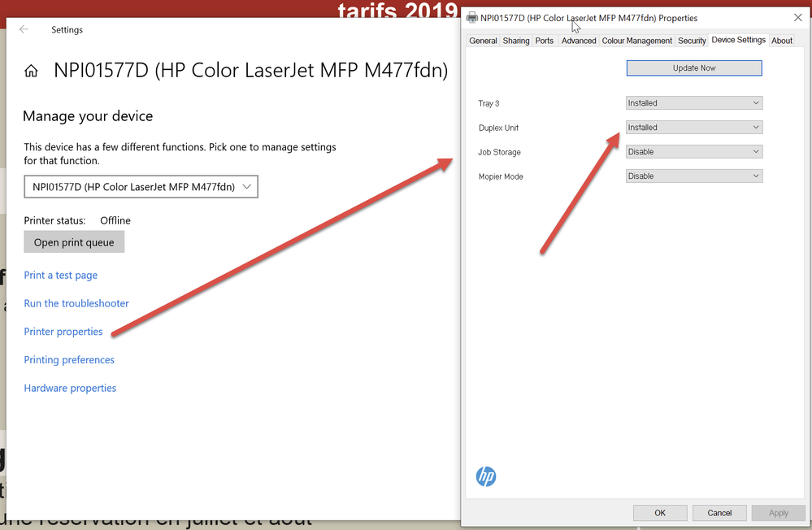Expand the Duplex Unit dropdown
812x530 pixels.
(694, 128)
